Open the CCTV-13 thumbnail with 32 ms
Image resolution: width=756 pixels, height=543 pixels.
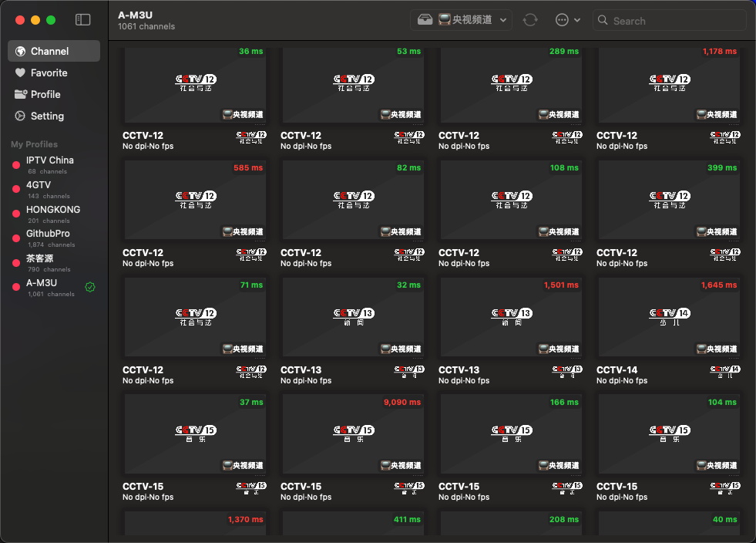click(353, 317)
